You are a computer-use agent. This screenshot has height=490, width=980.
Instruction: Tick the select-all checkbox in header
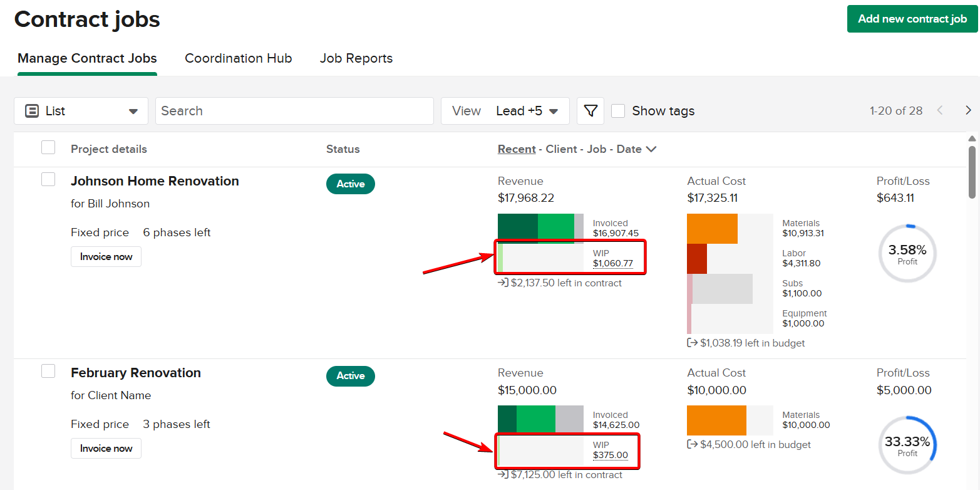point(48,148)
